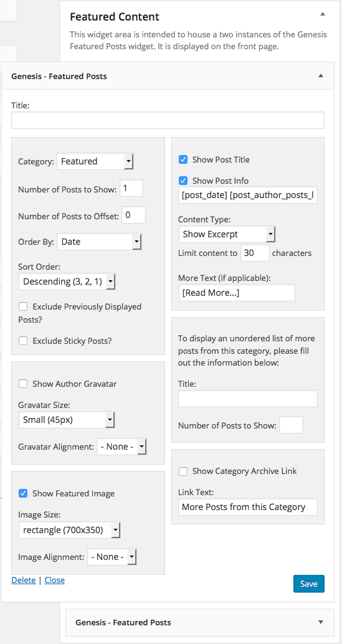Click the Number of Posts to Offset field
The height and width of the screenshot is (644, 342).
click(x=134, y=215)
